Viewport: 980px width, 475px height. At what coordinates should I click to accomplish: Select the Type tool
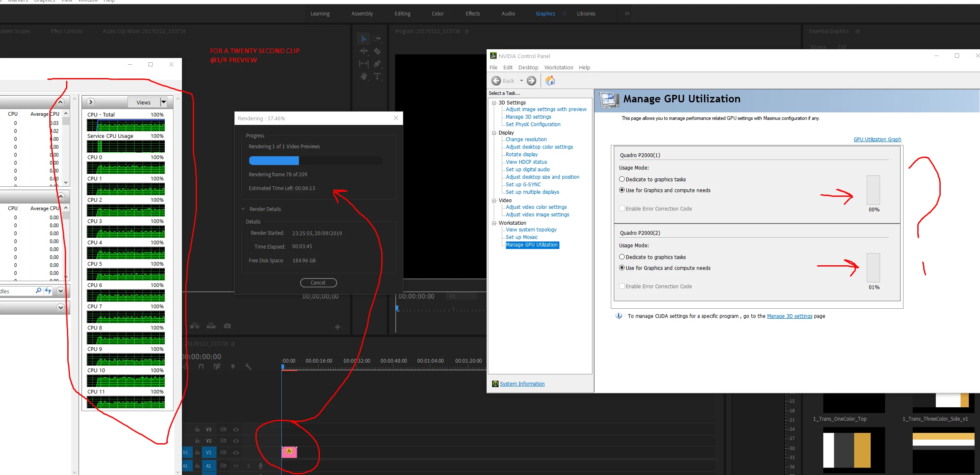pyautogui.click(x=377, y=76)
